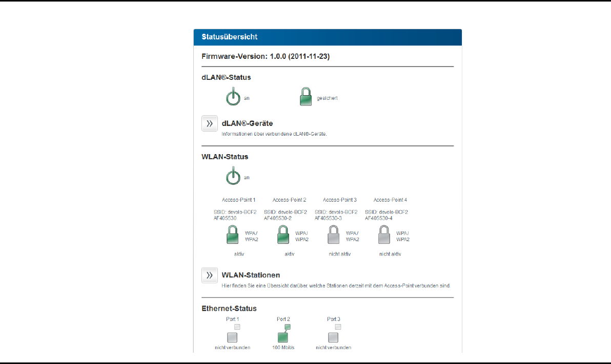The image size is (611, 364).
Task: Click the dLAN gesichert padlock icon
Action: (x=305, y=97)
